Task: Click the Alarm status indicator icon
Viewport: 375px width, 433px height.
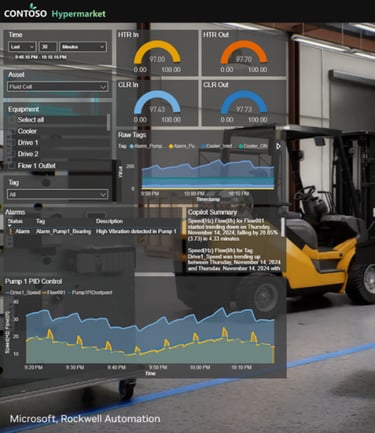Action: [x=10, y=231]
